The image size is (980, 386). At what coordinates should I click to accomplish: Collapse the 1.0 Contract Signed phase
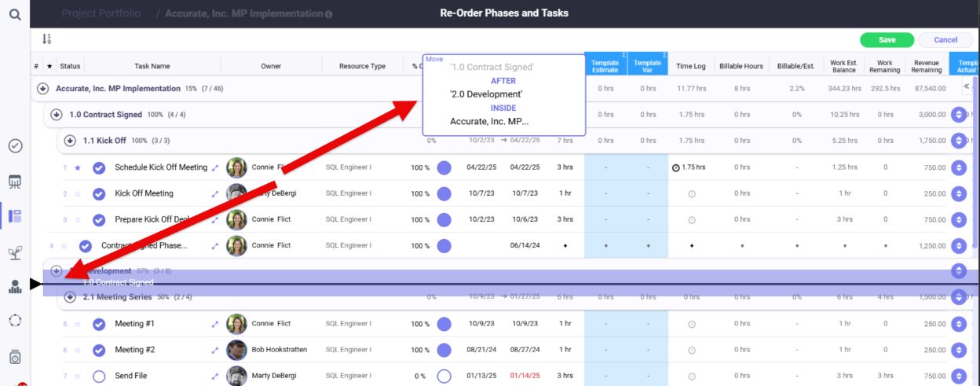coord(57,115)
